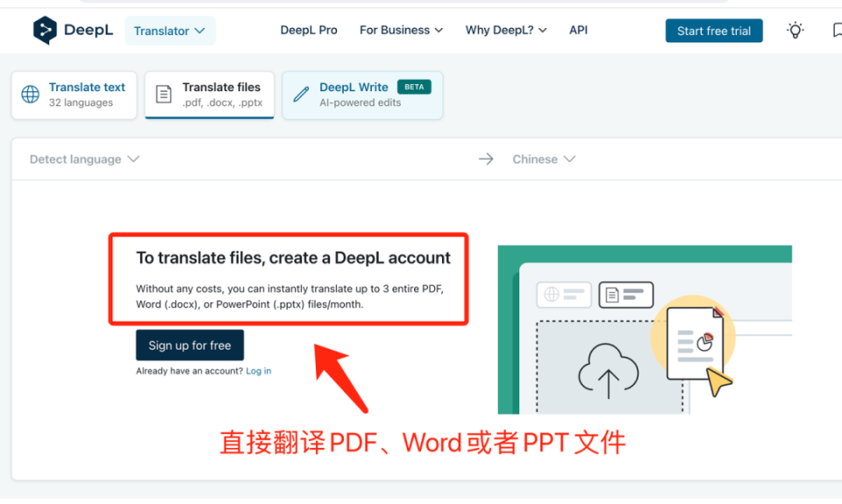Click the 'AI-powered edits' subtitle text
The image size is (842, 504).
(360, 103)
